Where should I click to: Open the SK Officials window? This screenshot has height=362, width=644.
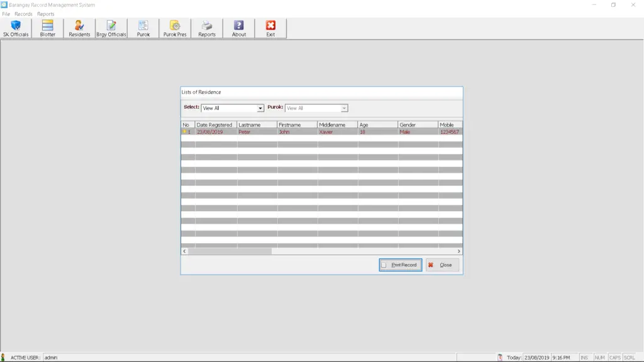click(14, 28)
